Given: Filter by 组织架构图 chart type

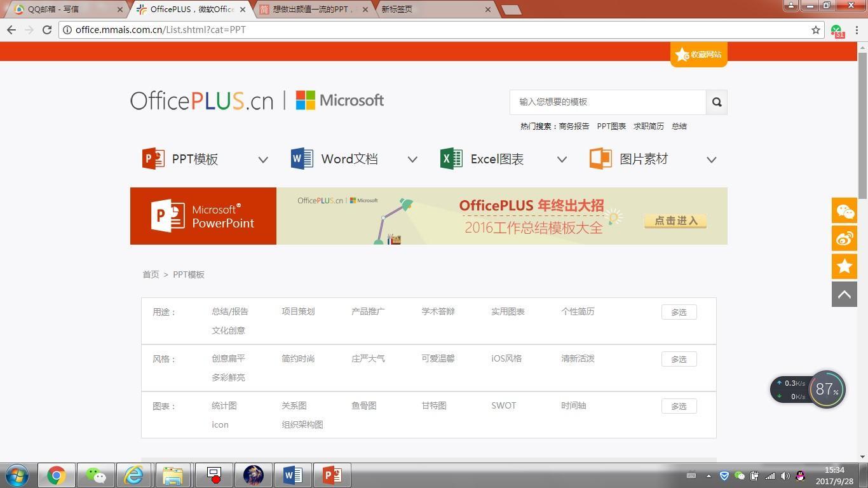Looking at the screenshot, I should 302,424.
